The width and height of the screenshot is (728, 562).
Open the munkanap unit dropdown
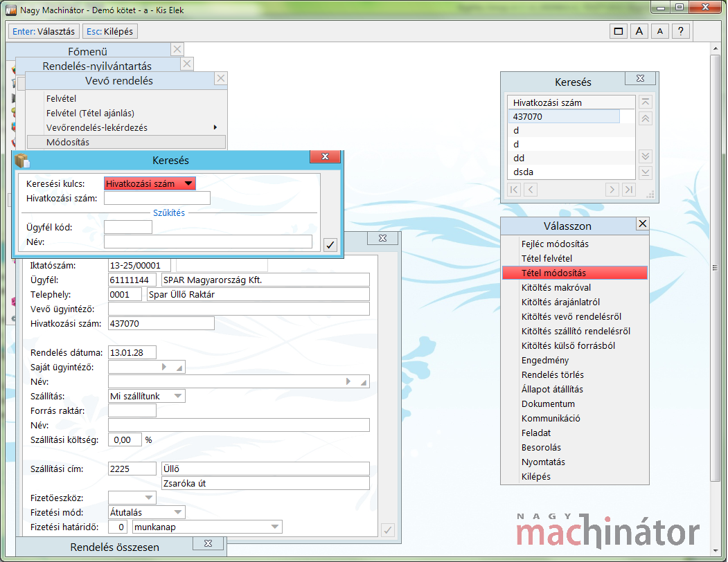275,527
